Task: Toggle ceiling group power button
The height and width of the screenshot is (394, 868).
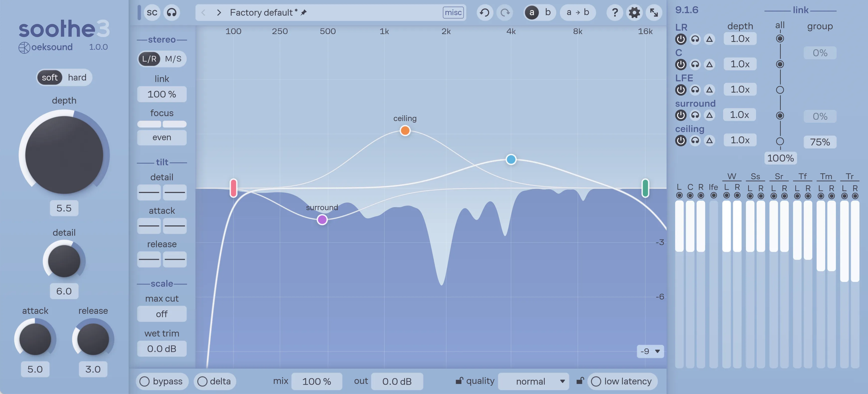Action: click(x=681, y=140)
